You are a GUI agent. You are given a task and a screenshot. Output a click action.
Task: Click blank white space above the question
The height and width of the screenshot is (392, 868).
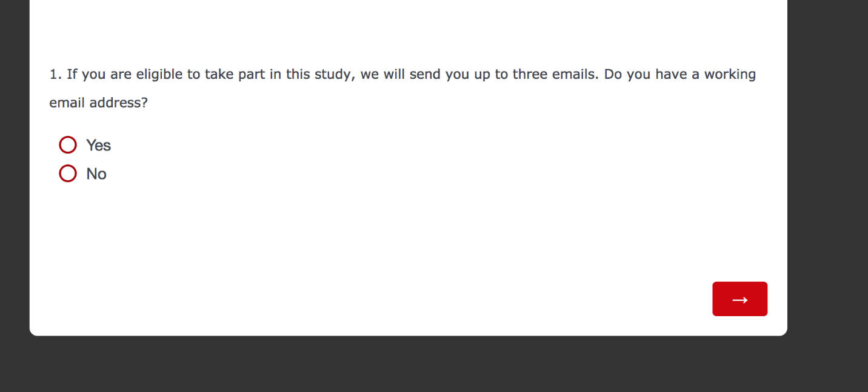(364, 27)
